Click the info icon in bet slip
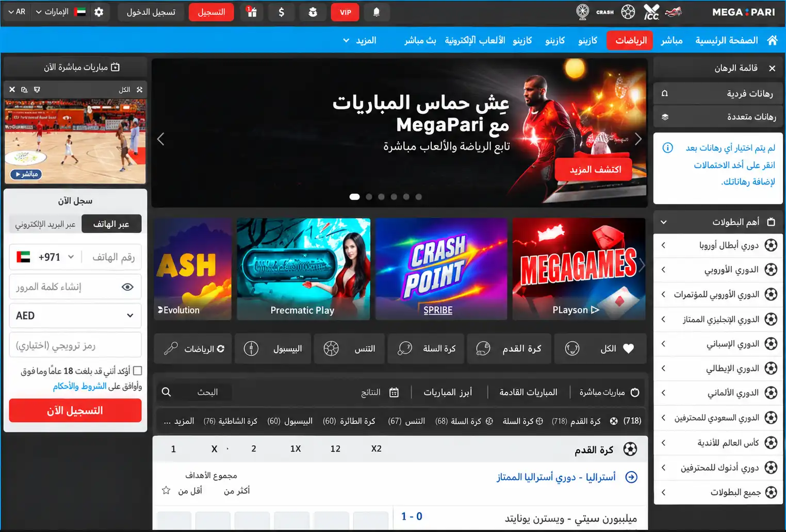Screen dimensions: 786x532 click(667, 148)
